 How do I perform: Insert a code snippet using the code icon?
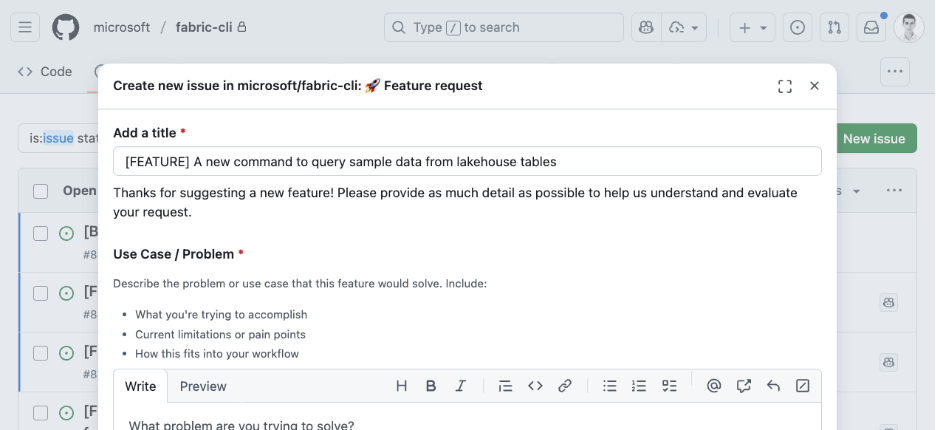535,386
